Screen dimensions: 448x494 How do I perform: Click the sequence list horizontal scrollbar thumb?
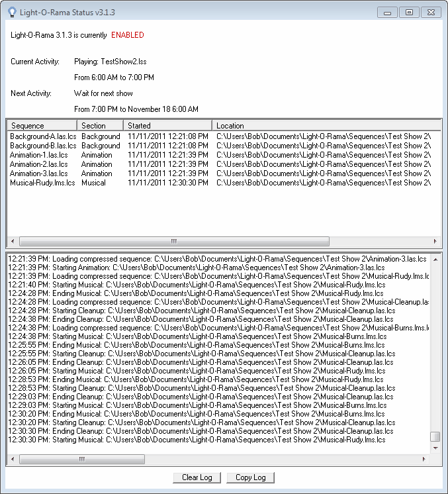click(174, 241)
